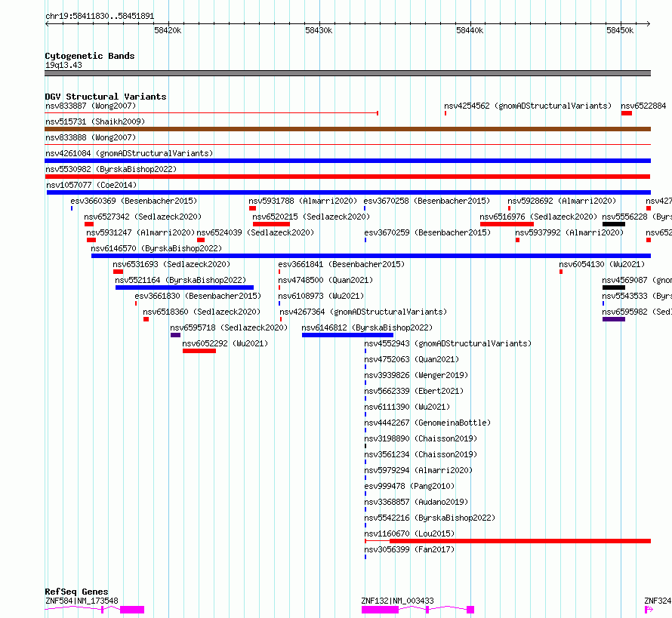The height and width of the screenshot is (618, 672).
Task: Click nsv4267364 gnomADStructuralVariants label
Action: tap(363, 312)
